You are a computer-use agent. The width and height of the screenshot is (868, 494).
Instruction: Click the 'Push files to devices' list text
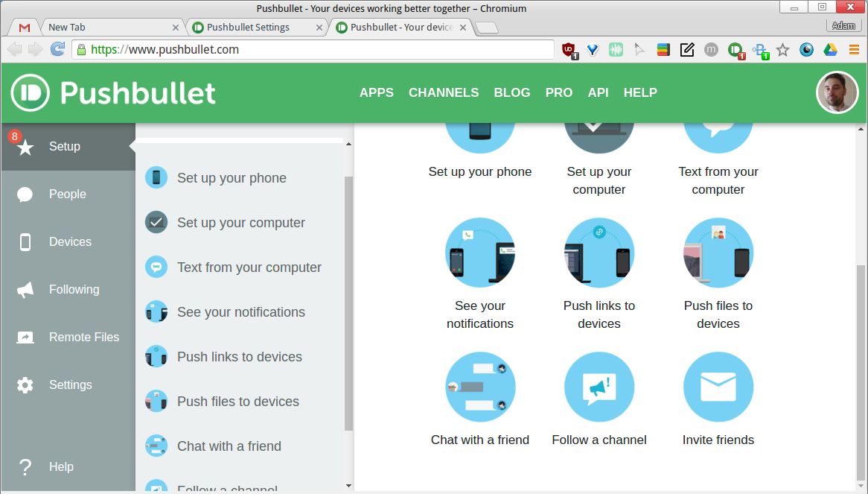[x=238, y=401]
